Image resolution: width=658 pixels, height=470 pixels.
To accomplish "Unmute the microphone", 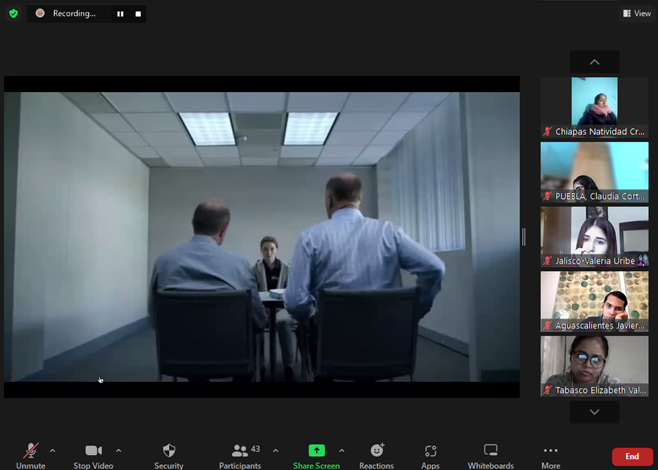I will pyautogui.click(x=31, y=456).
